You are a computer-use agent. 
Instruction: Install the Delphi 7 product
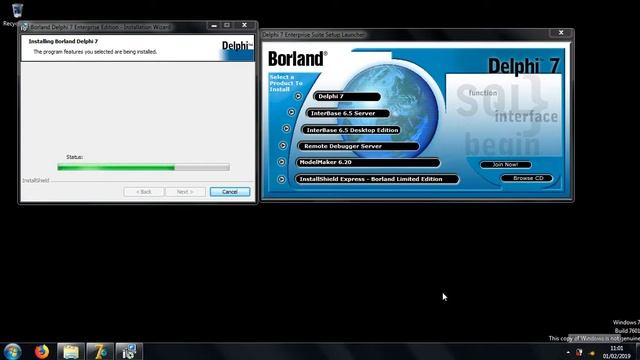(x=347, y=97)
